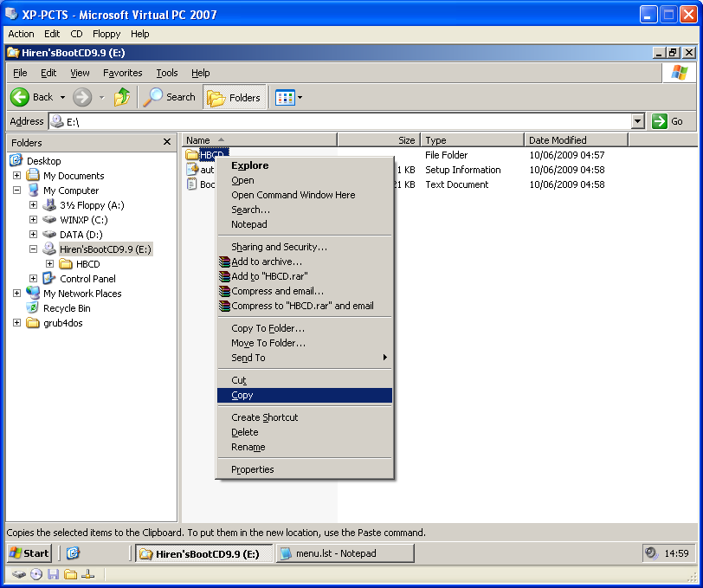Sort by Name column header

[x=260, y=140]
